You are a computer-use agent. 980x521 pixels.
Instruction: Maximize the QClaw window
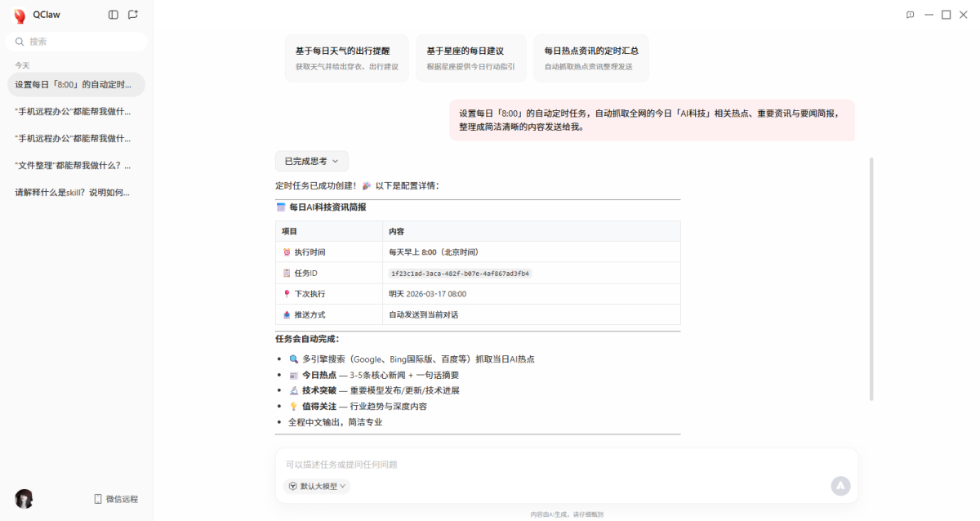pos(947,15)
